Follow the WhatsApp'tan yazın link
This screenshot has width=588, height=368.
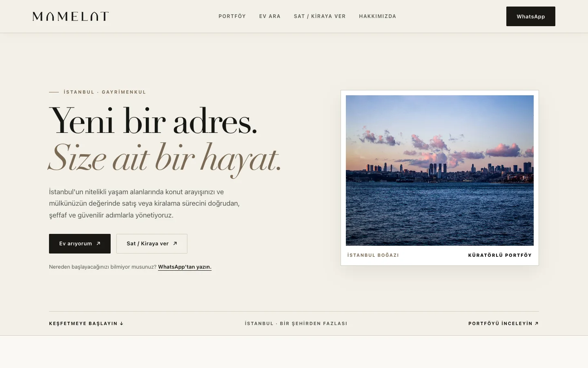(185, 267)
